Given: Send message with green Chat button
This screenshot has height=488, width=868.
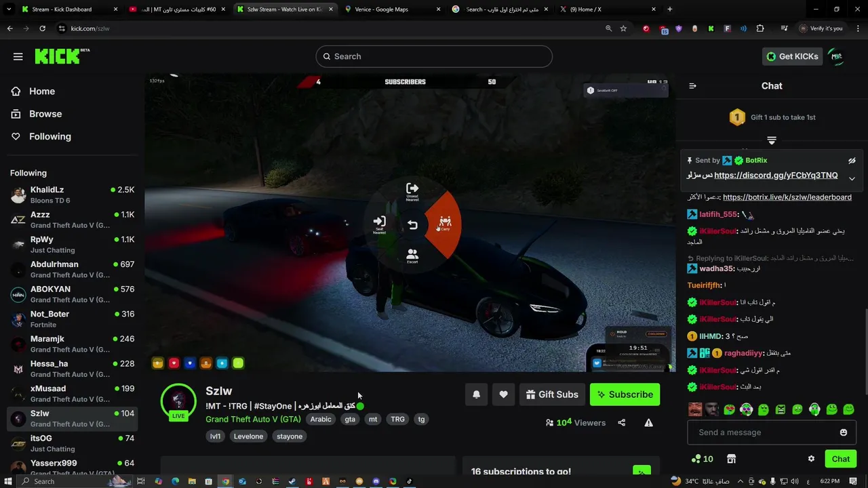Looking at the screenshot, I should coord(841,459).
